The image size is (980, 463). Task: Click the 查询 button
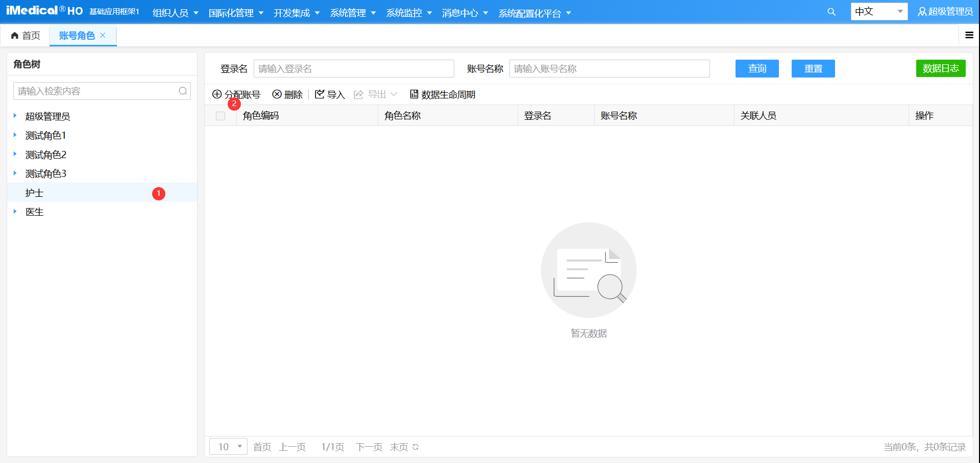[756, 68]
